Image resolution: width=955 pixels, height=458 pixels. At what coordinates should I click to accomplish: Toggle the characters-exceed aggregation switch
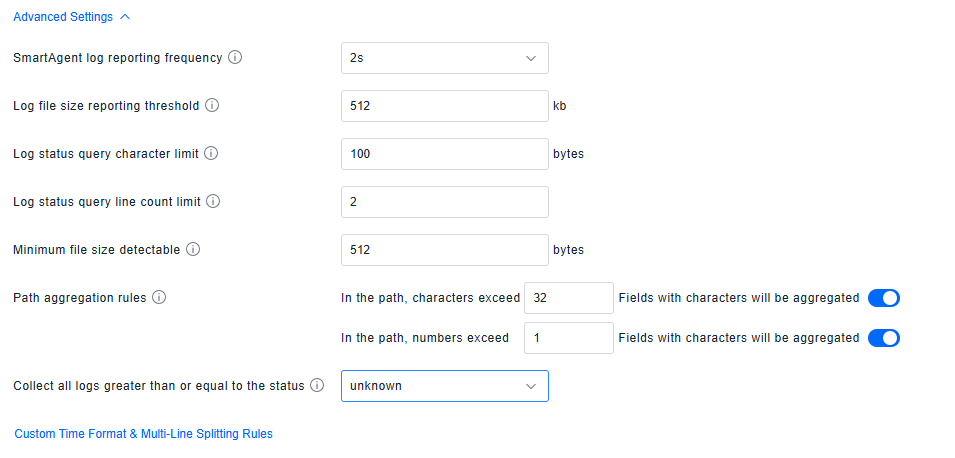click(884, 298)
